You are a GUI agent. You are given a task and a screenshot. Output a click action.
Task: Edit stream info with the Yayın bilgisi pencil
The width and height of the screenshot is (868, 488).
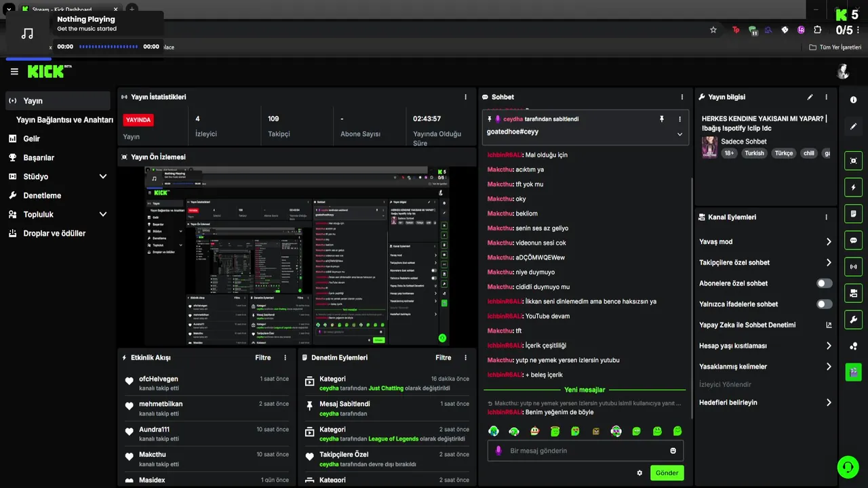tap(810, 97)
